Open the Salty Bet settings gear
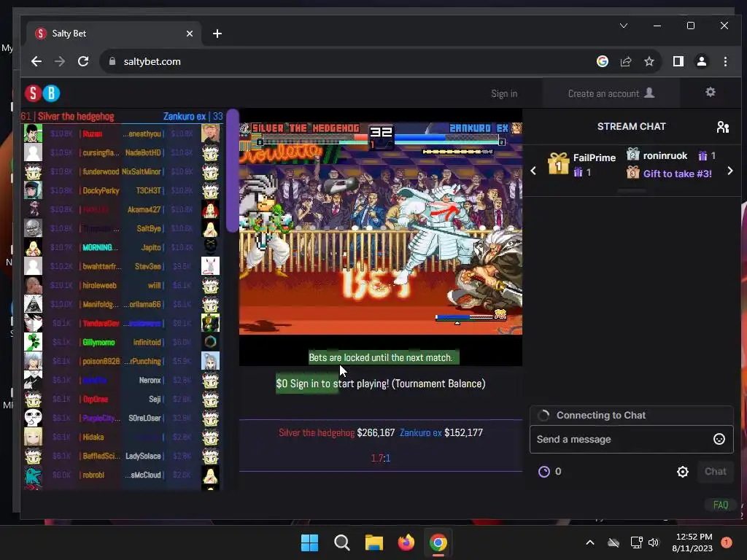 point(711,93)
